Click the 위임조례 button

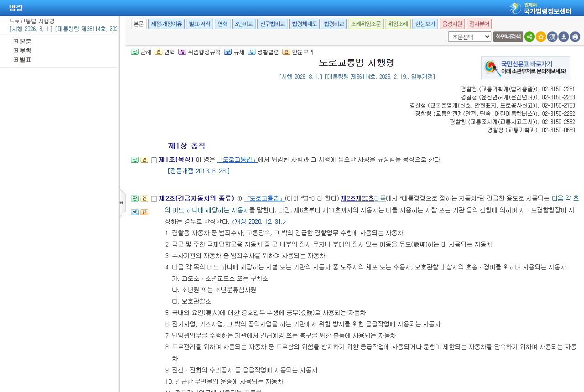pyautogui.click(x=398, y=24)
